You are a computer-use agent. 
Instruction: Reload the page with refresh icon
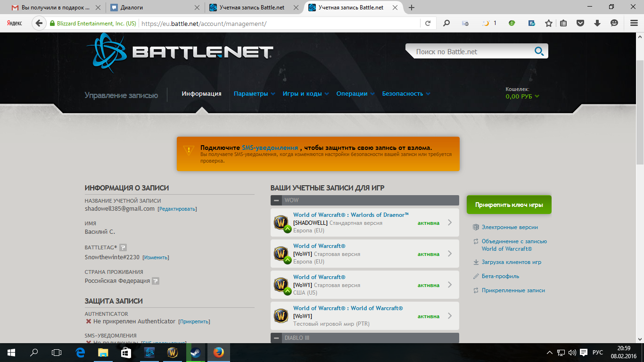428,23
